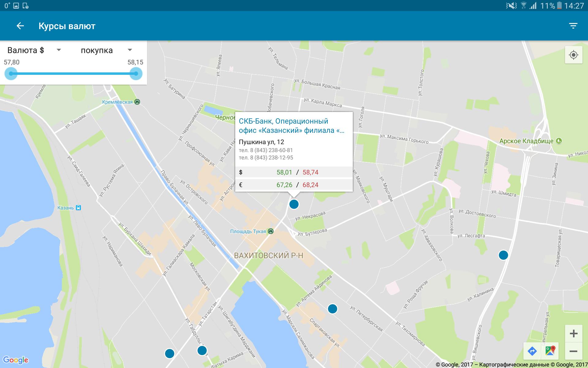Tap the status bar clock 14:27
Screen dimensions: 588x368
pyautogui.click(x=574, y=6)
